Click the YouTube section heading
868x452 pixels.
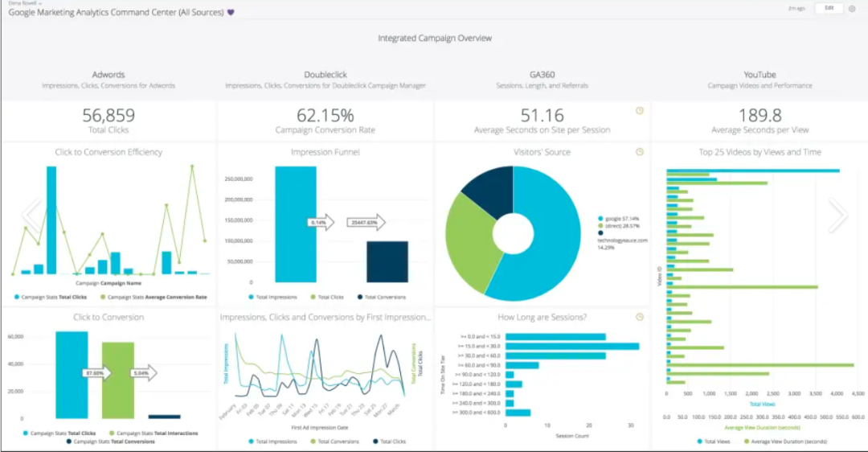click(759, 74)
